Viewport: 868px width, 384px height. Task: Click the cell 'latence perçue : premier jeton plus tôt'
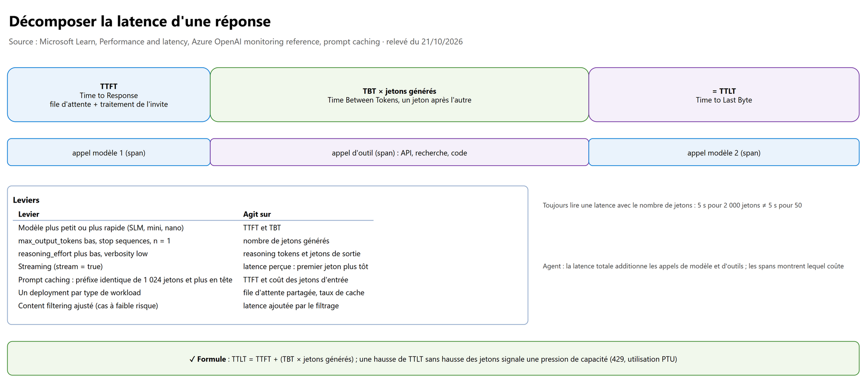(306, 267)
